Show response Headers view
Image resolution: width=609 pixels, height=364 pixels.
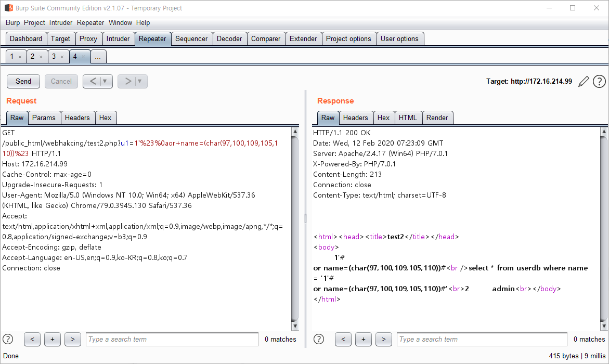[x=355, y=118]
